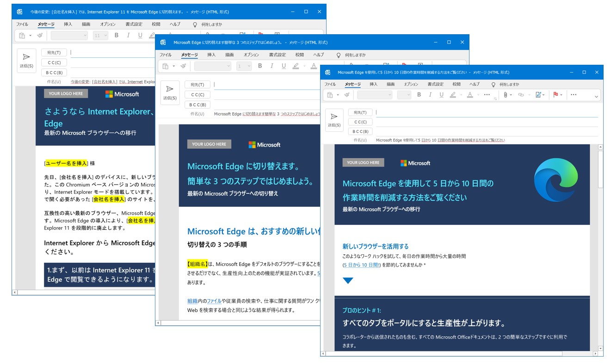Open the font size combo box in the front window
This screenshot has width=611, height=364.
[404, 95]
